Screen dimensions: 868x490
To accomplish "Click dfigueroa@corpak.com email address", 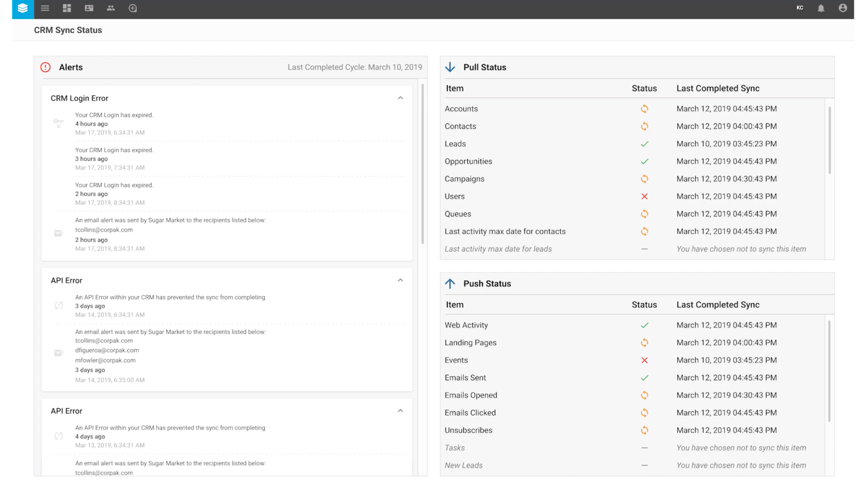I will click(107, 350).
